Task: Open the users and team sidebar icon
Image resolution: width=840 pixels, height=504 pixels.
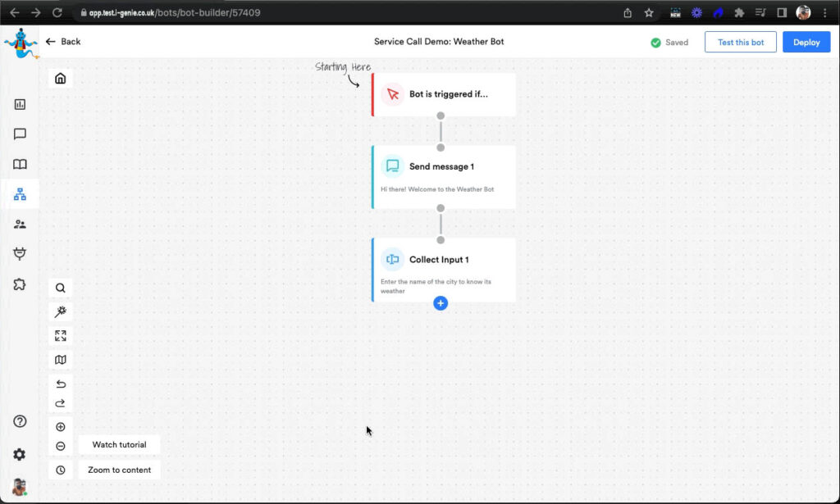Action: click(20, 224)
